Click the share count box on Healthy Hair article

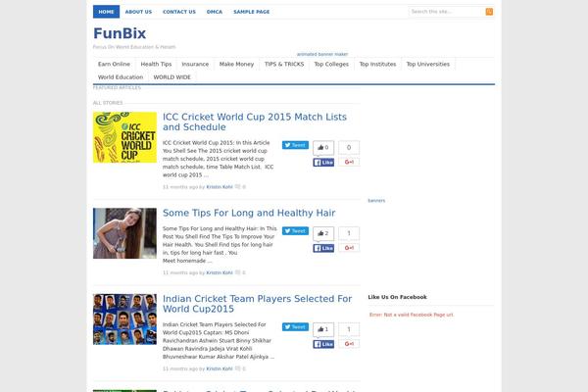349,233
